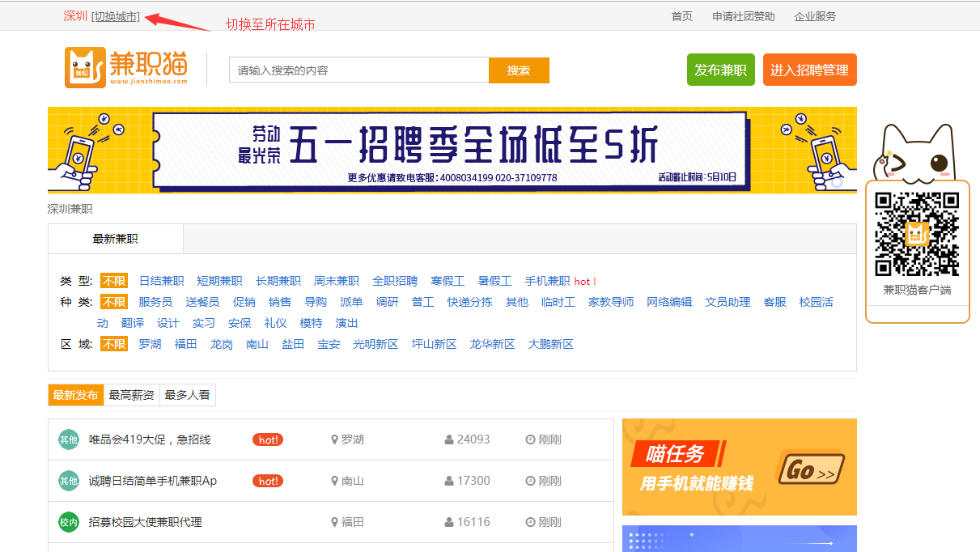Click the clock icon in 招募校园大使 row
980x552 pixels.
(530, 522)
